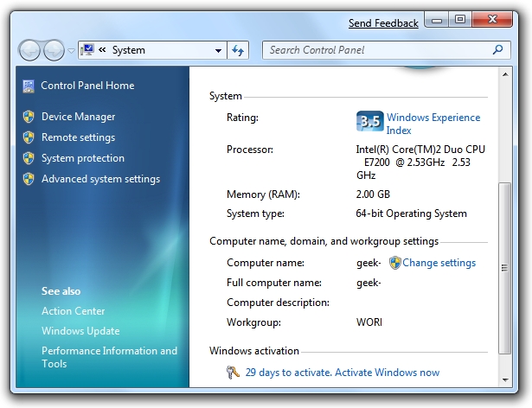Click the magnifying glass search icon
This screenshot has width=532, height=408.
point(497,50)
